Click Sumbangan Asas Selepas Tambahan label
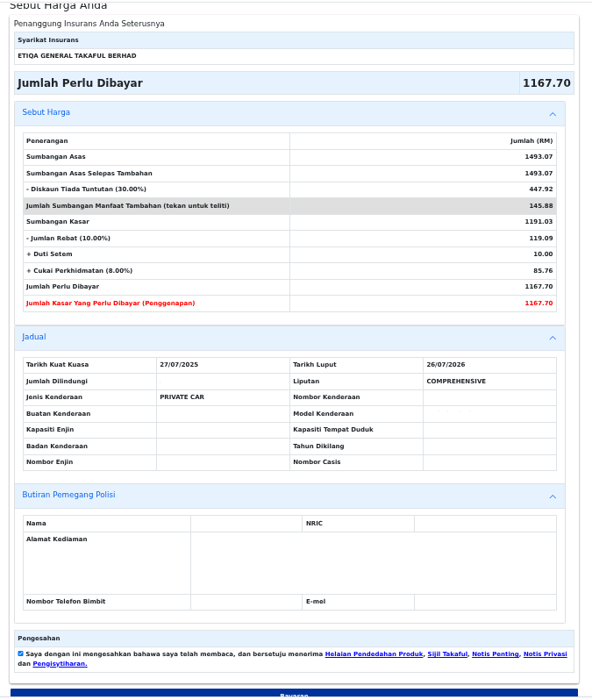The height and width of the screenshot is (700, 592). tap(89, 173)
